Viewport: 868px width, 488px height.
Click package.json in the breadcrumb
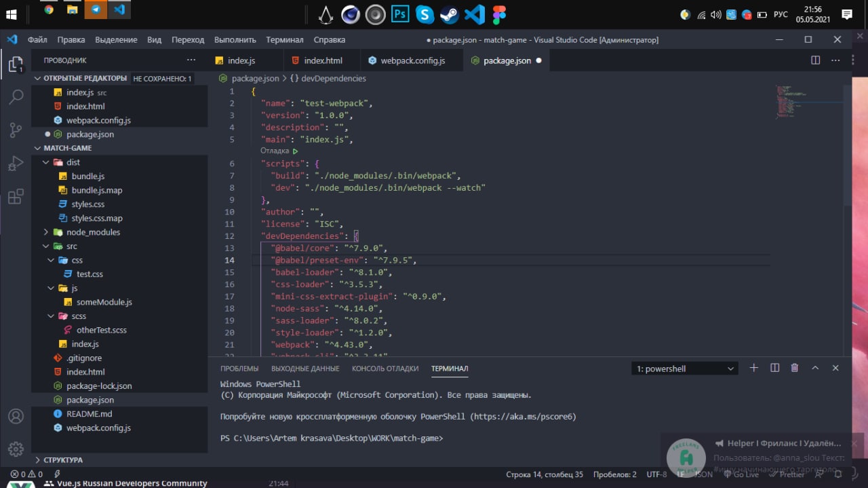tap(249, 78)
